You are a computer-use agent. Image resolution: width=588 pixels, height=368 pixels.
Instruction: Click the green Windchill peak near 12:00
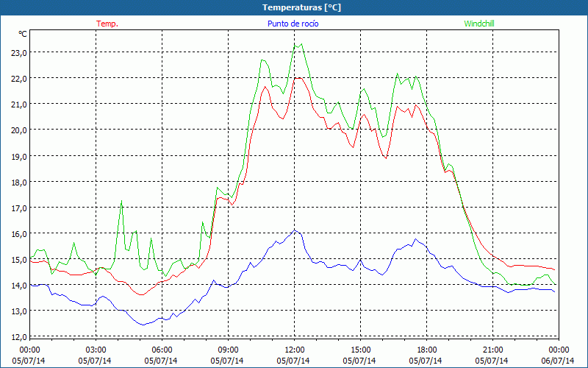click(x=301, y=44)
